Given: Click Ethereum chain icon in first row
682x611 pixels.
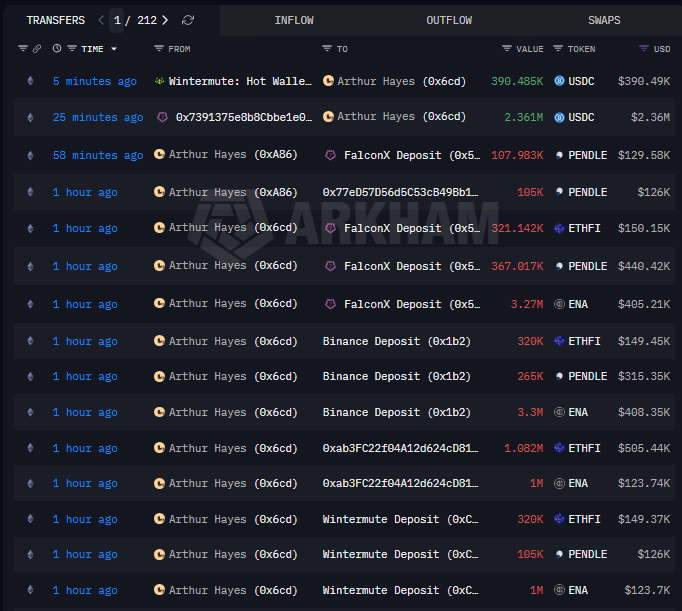Looking at the screenshot, I should click(30, 81).
